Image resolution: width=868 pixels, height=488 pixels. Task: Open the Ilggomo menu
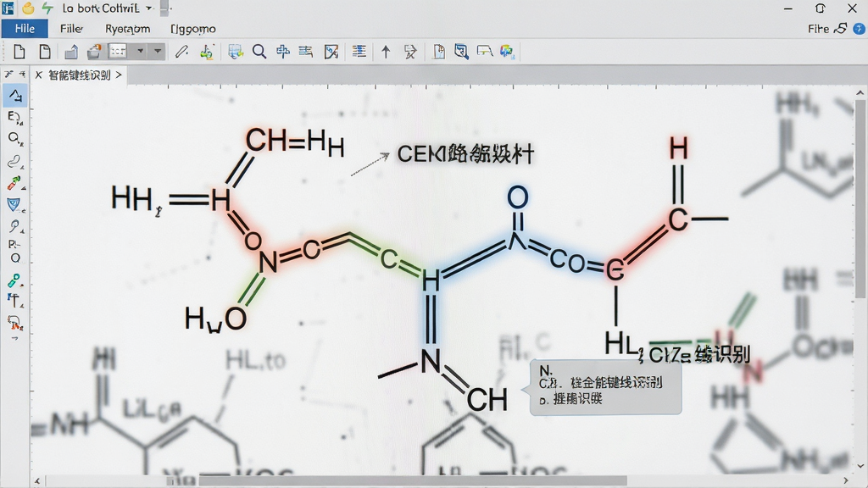[193, 29]
